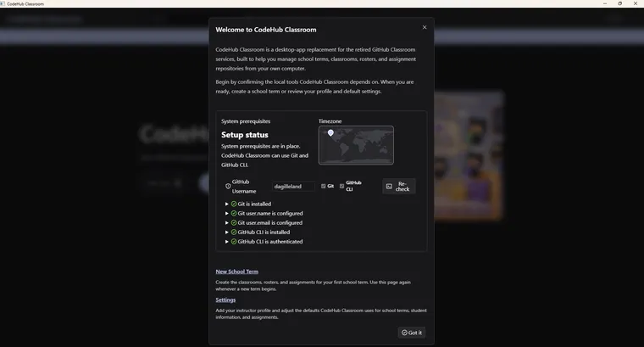644x347 pixels.
Task: Click the green check icon for Git user.name
Action: point(234,214)
